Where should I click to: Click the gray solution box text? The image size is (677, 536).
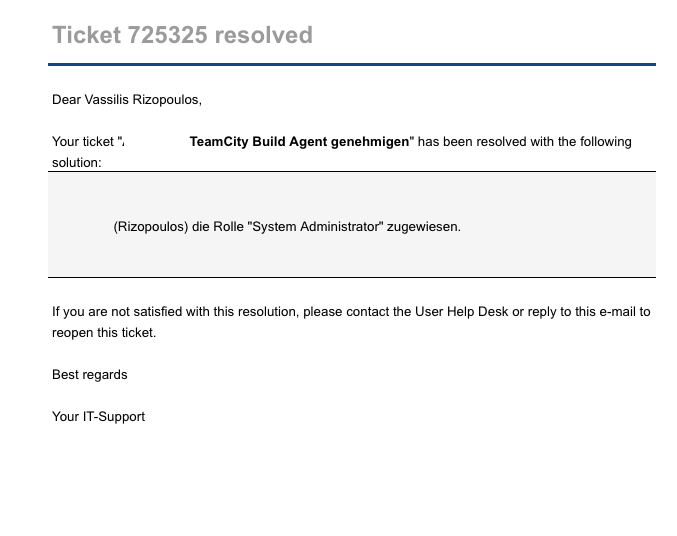point(287,227)
